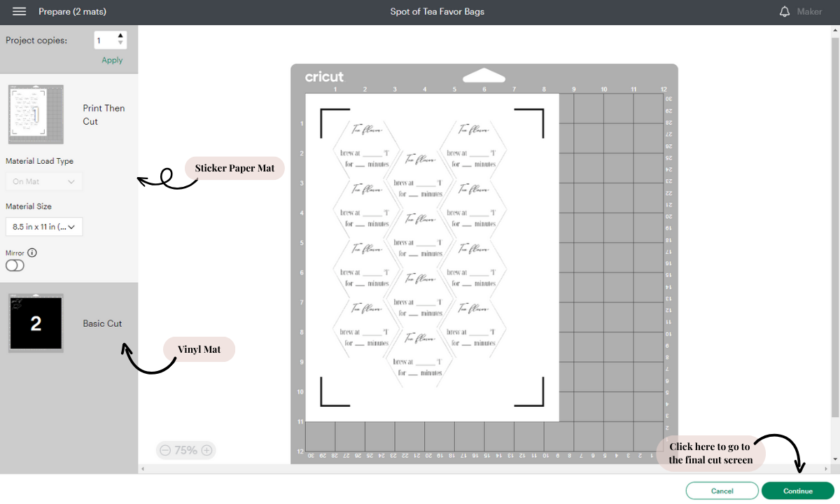Increase project copies with up arrow

tap(120, 36)
